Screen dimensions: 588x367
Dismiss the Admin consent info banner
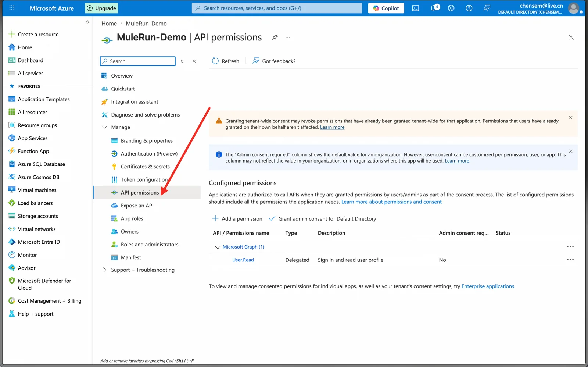pos(570,151)
